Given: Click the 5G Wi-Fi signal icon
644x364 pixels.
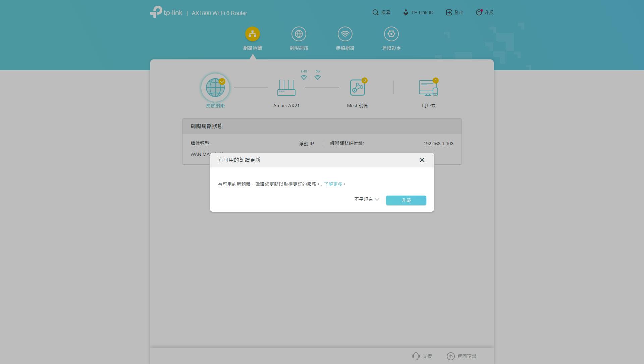Looking at the screenshot, I should coord(318,77).
